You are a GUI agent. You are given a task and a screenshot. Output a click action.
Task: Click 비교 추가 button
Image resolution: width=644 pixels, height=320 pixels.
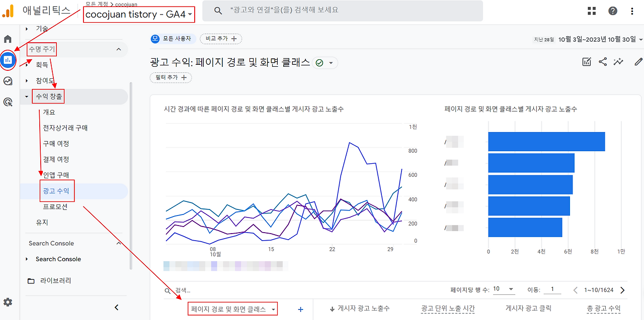pos(221,39)
